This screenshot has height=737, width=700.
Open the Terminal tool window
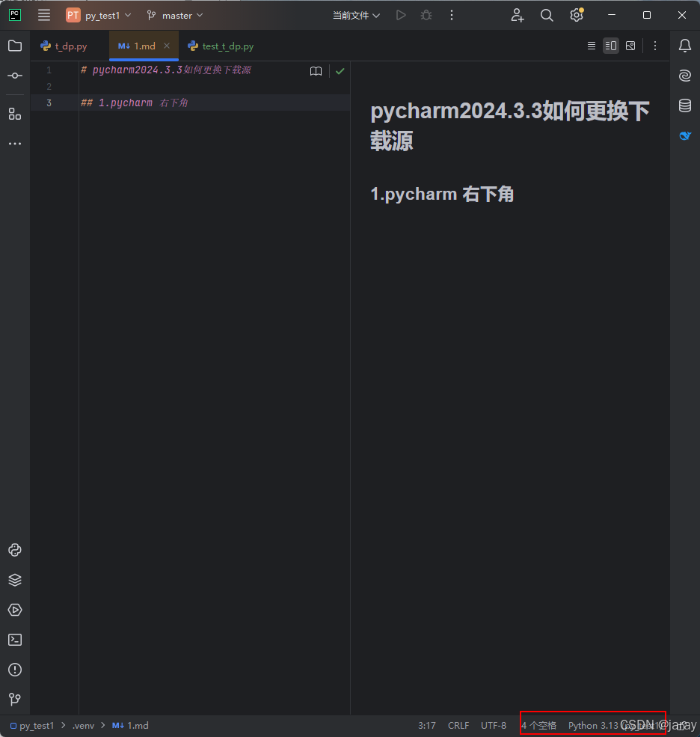click(x=15, y=640)
